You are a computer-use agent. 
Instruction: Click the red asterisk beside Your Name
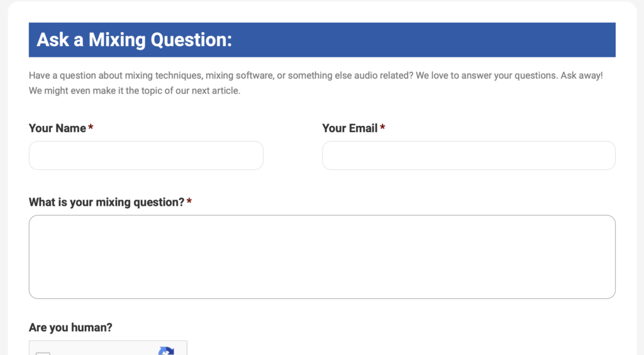91,127
